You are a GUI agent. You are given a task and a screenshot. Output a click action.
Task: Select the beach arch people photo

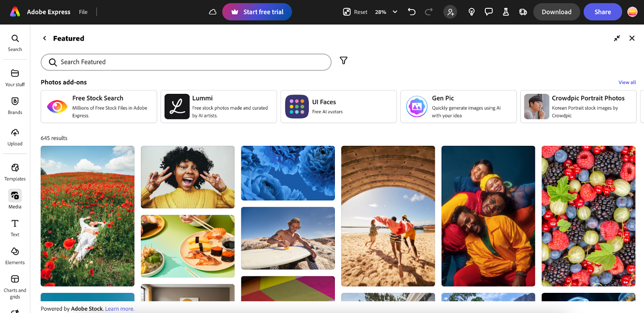(388, 216)
